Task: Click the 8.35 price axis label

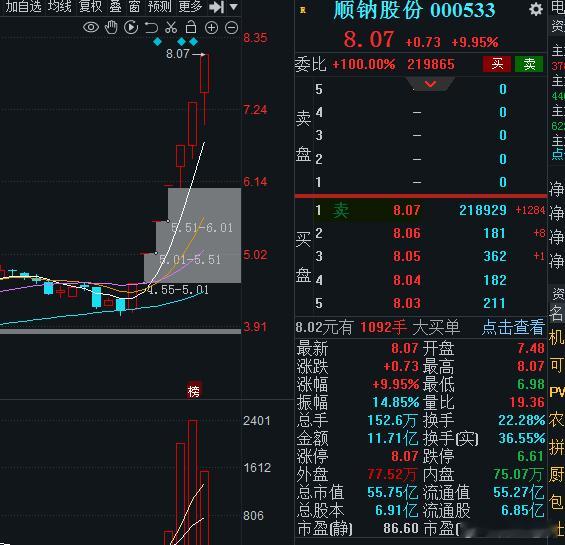Action: (x=255, y=38)
